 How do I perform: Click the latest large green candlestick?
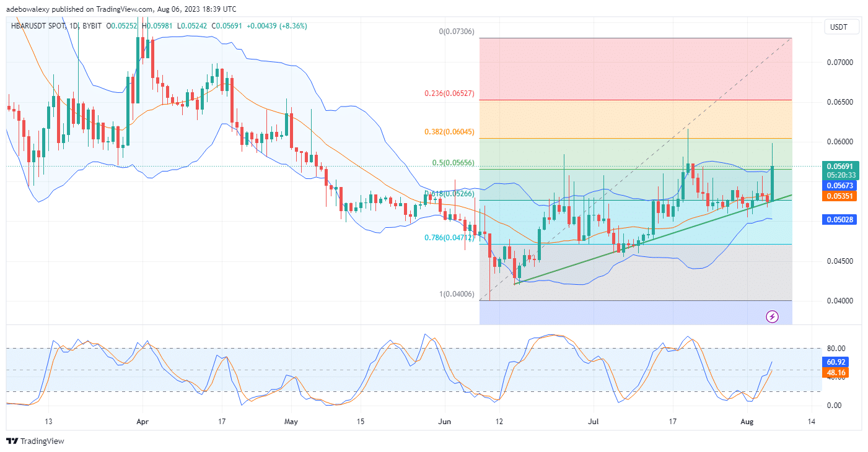tap(773, 183)
